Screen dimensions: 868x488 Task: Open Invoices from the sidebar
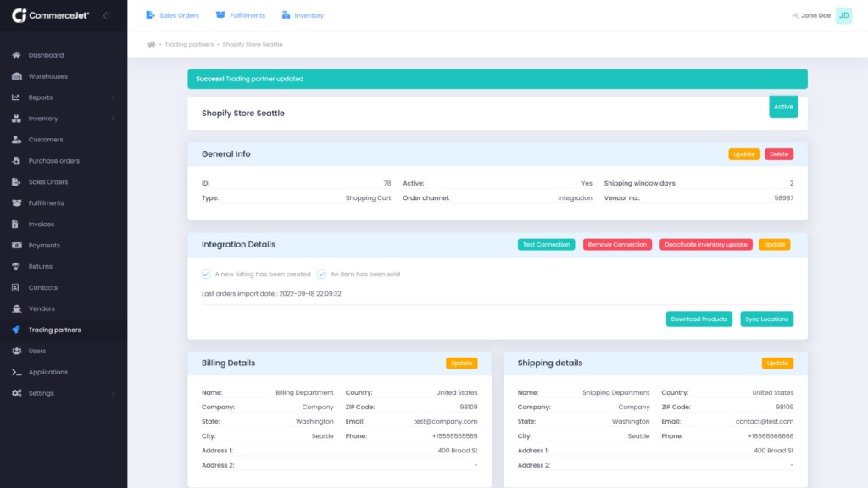42,224
